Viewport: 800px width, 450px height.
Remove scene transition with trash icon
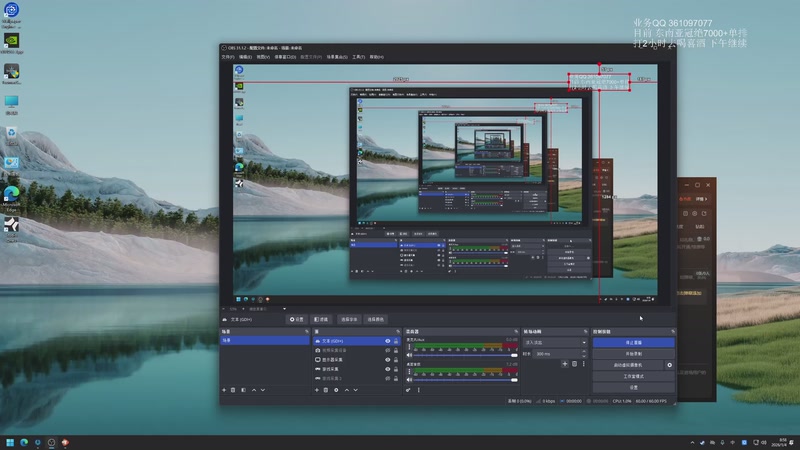pos(574,364)
